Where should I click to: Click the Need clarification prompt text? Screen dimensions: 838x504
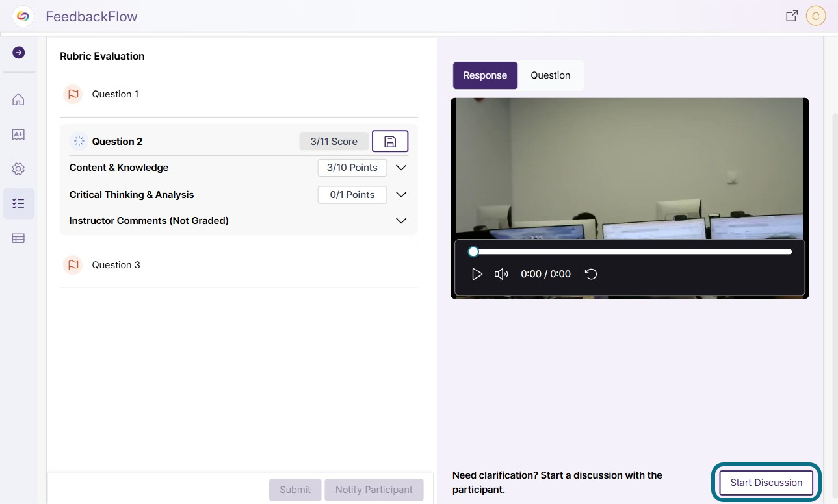click(557, 483)
